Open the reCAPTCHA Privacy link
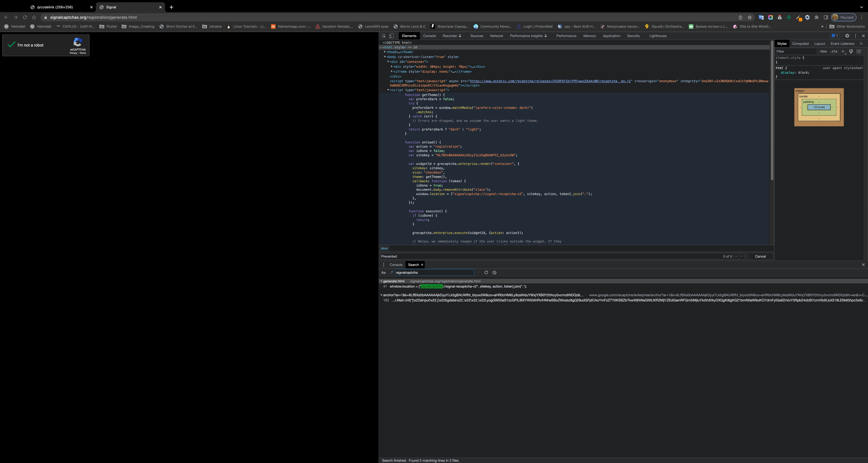The height and width of the screenshot is (463, 868). (x=73, y=53)
